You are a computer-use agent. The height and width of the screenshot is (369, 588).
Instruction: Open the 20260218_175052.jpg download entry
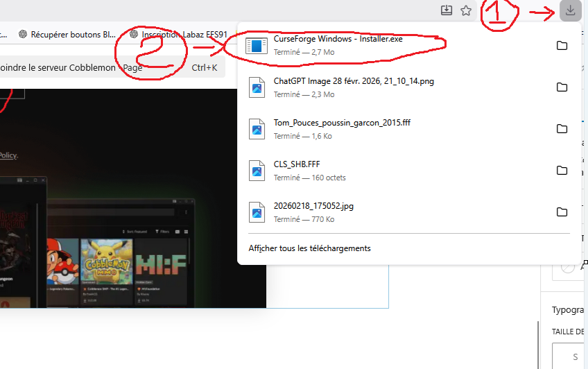(x=313, y=206)
